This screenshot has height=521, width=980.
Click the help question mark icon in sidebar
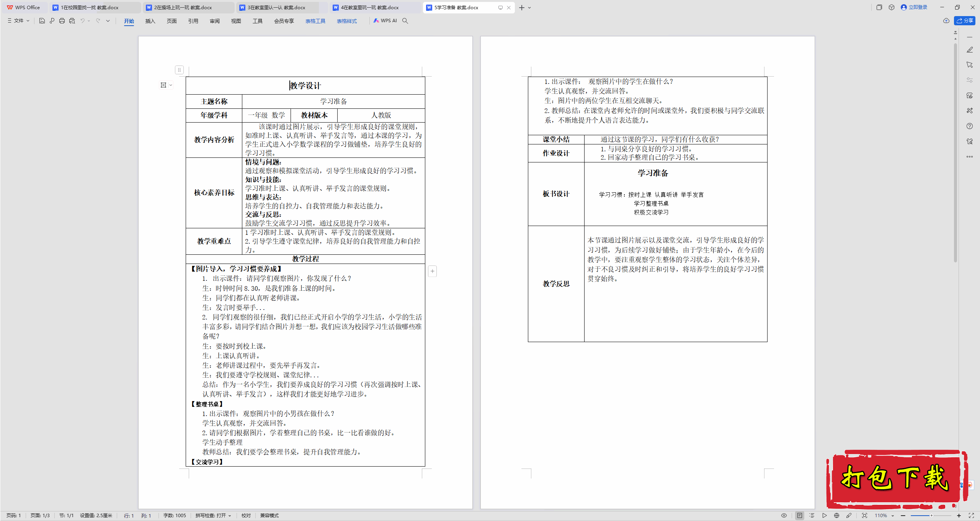[970, 126]
